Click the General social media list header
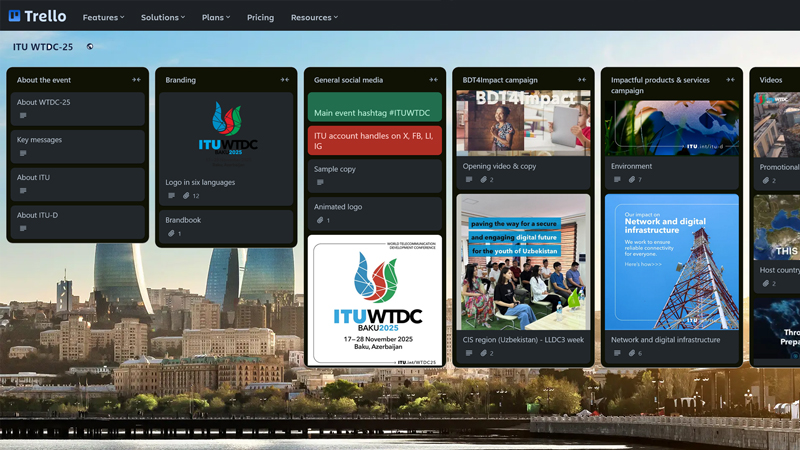Image resolution: width=800 pixels, height=450 pixels. [x=348, y=80]
